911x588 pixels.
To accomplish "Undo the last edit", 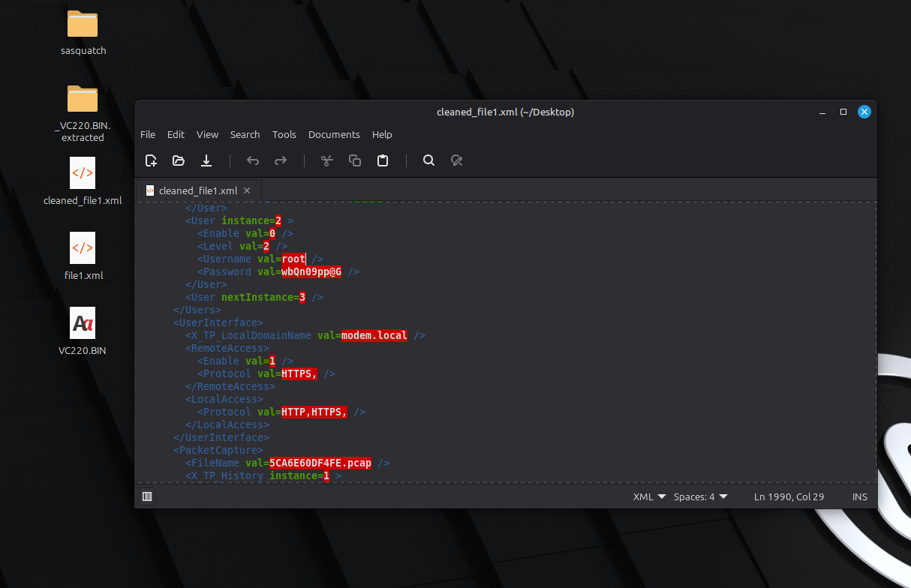I will click(253, 160).
